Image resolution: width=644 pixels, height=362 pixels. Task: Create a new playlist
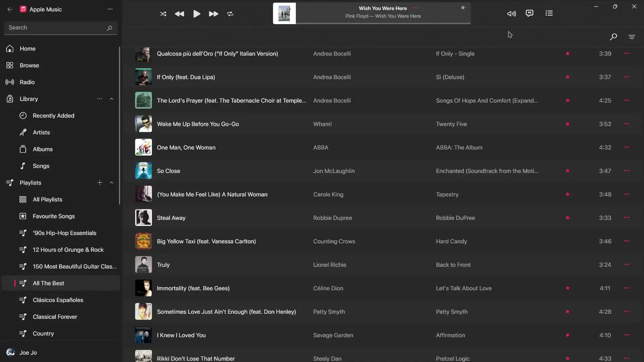tap(100, 183)
